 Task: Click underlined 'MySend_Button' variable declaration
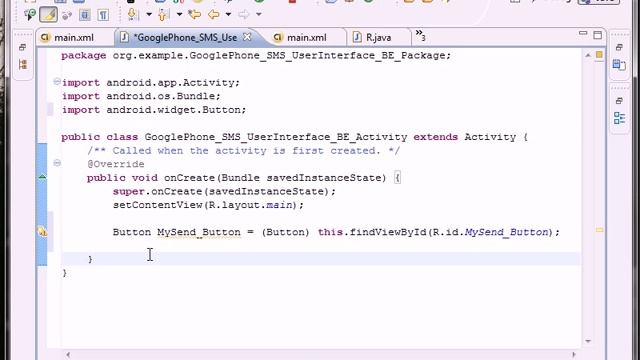[x=199, y=232]
